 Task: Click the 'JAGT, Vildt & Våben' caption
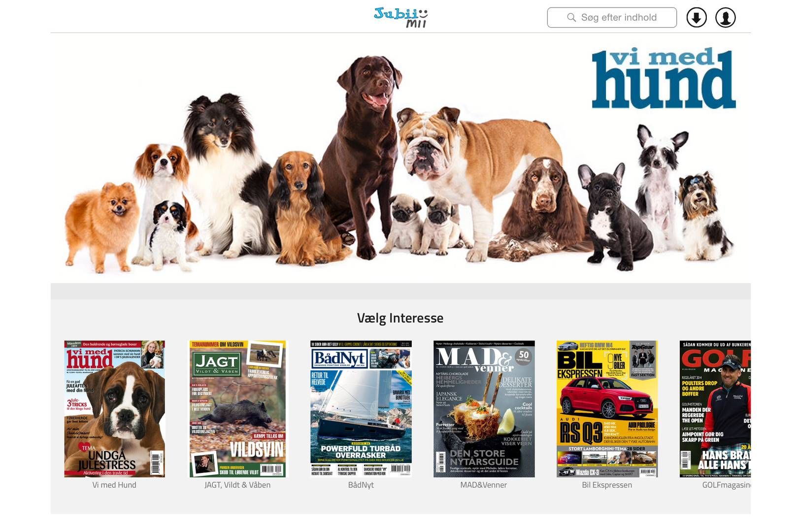coord(237,485)
